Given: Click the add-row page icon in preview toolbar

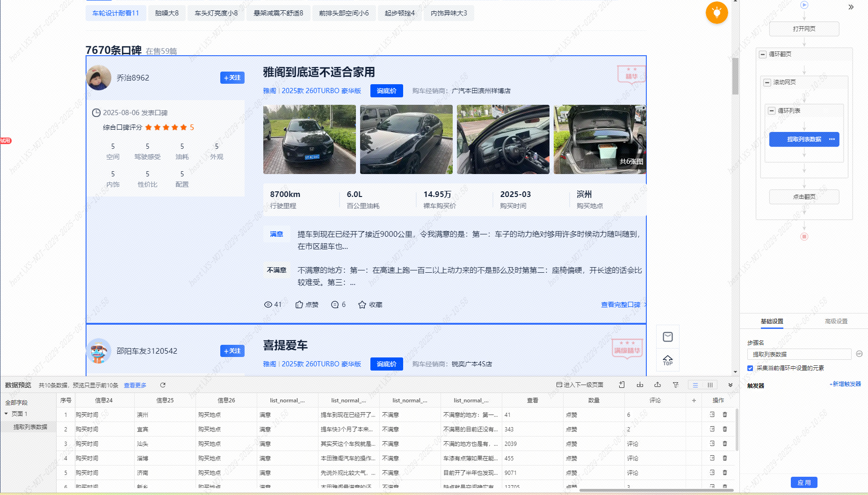Looking at the screenshot, I should [622, 385].
